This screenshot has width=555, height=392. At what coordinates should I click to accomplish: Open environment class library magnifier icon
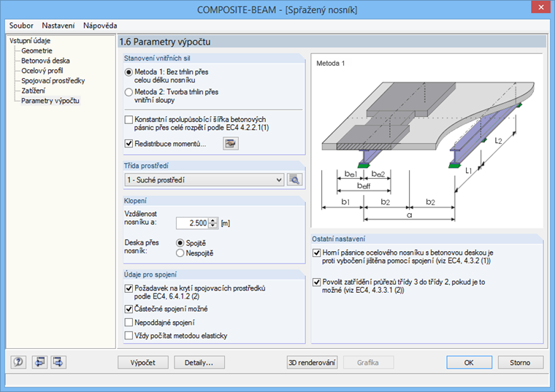coord(294,180)
